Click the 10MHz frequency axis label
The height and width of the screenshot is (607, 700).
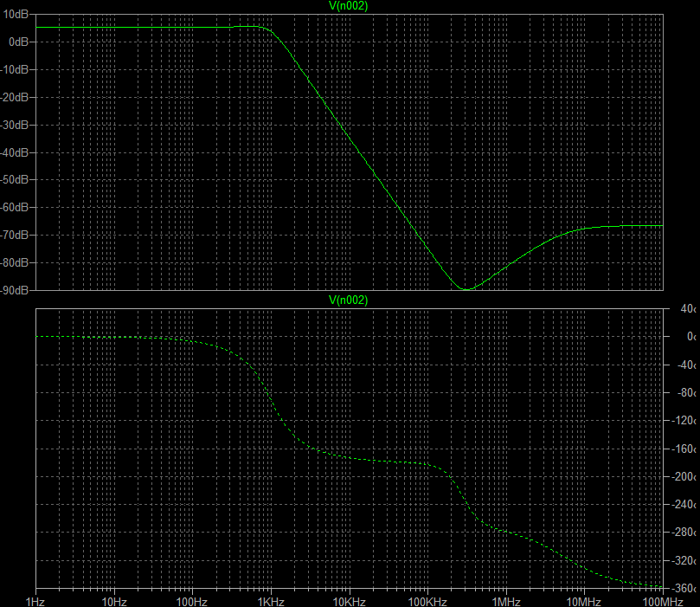[x=583, y=601]
